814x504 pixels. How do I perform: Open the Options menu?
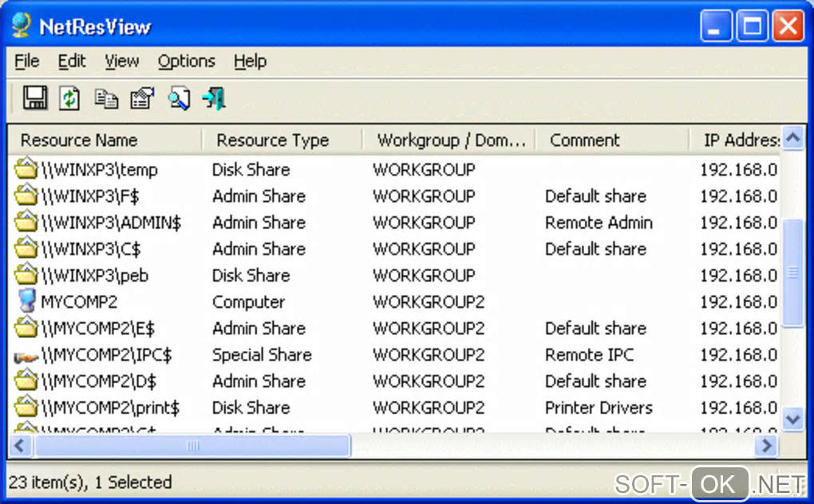(x=187, y=61)
